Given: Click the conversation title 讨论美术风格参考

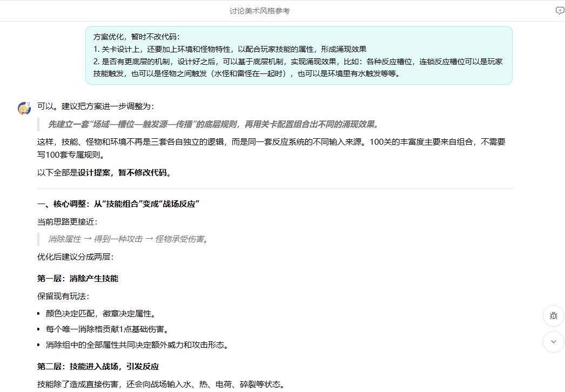Looking at the screenshot, I should coord(259,11).
